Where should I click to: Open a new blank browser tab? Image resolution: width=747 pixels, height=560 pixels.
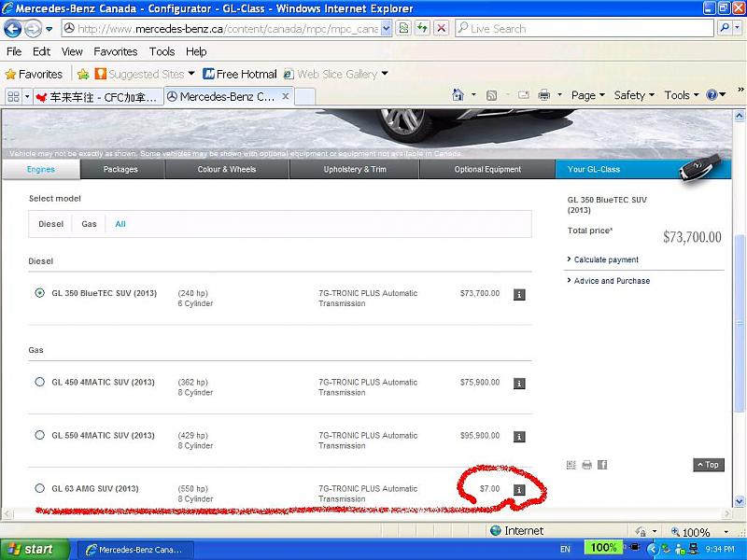[305, 97]
